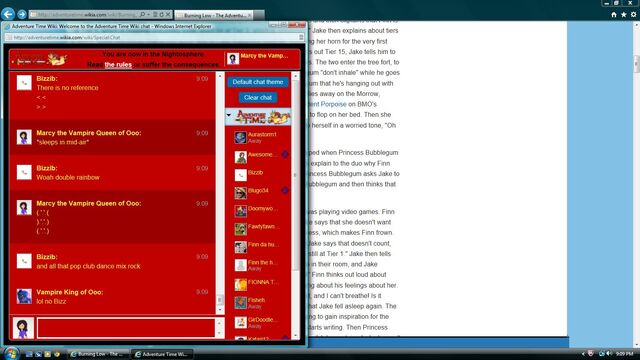Click the Default chat theme button
This screenshot has width=640, height=360.
(x=258, y=82)
